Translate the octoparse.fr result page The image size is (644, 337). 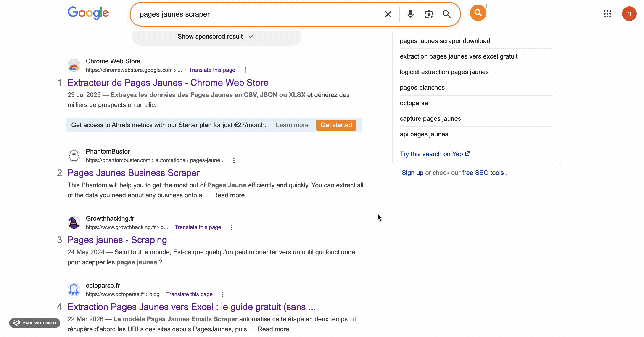(x=189, y=294)
